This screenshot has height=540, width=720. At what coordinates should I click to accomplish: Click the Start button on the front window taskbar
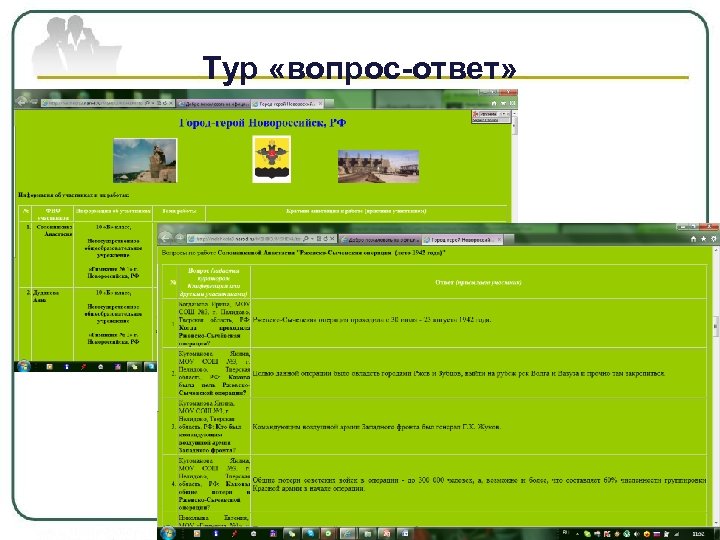point(168,533)
